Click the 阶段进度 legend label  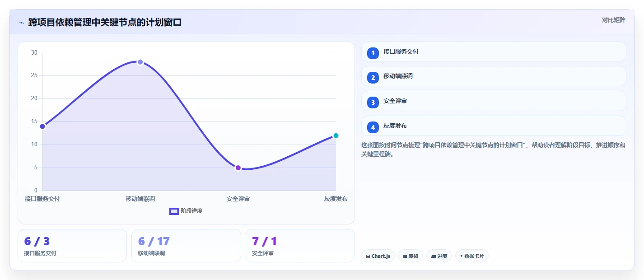tap(191, 211)
